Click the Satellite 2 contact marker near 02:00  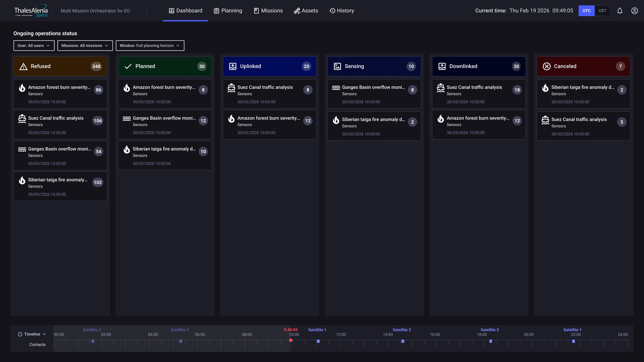tap(93, 341)
